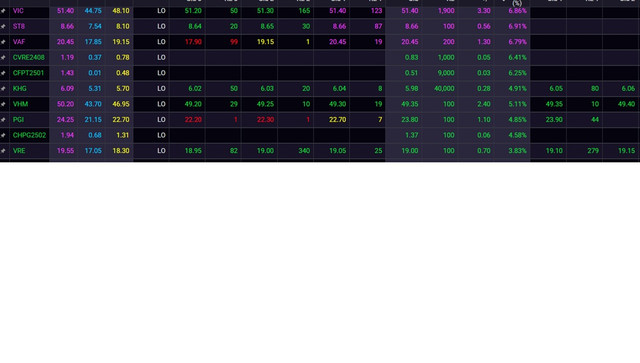Pin the CHPG2502 row icon
This screenshot has width=640, height=363.
click(x=3, y=135)
